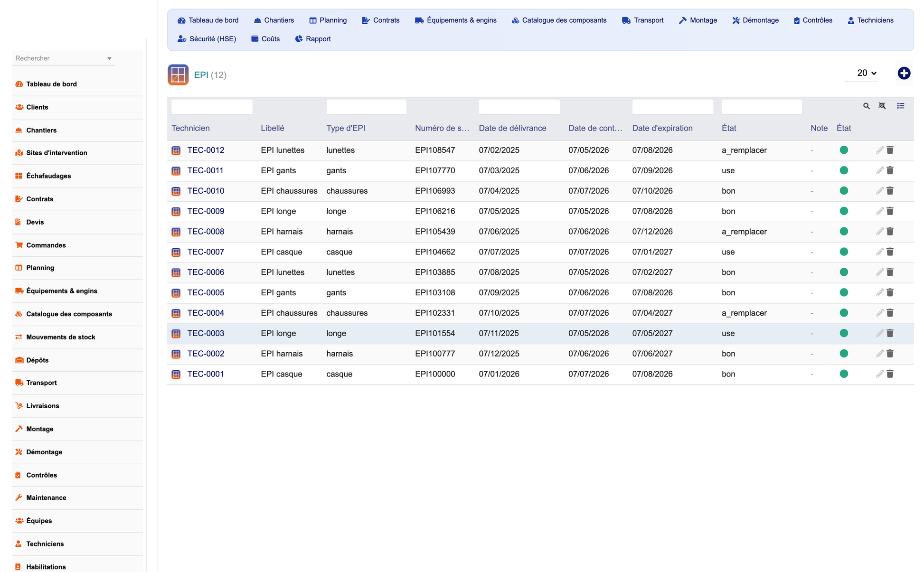Click the add new EPI plus icon

click(x=904, y=73)
